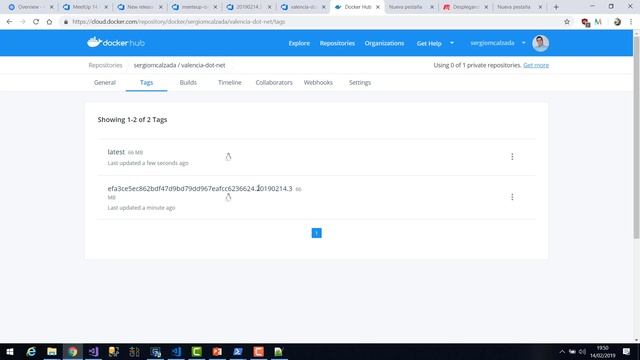The width and height of the screenshot is (640, 360).
Task: Open Repositories from navigation bar
Action: (x=337, y=43)
